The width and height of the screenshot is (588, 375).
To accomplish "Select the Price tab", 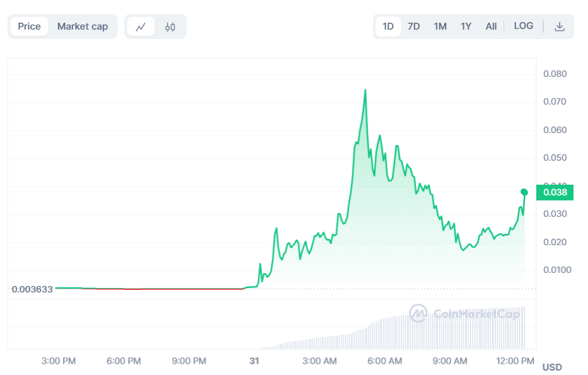I will [x=29, y=26].
